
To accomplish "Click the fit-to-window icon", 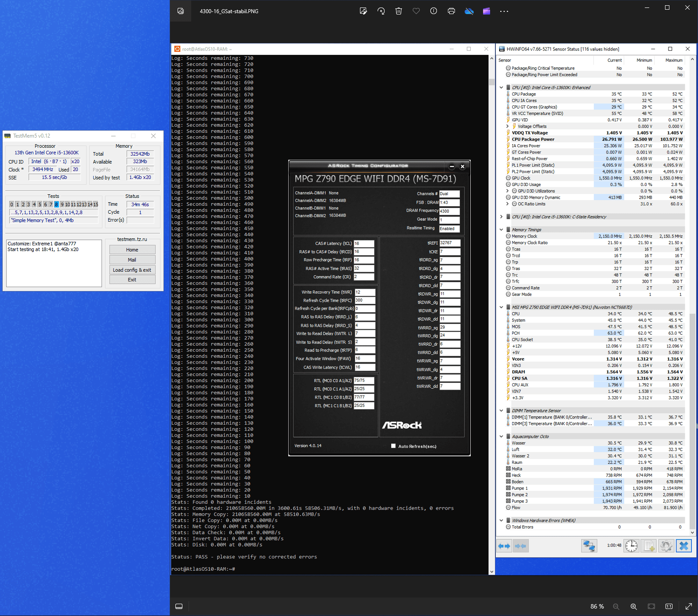I will (x=651, y=606).
